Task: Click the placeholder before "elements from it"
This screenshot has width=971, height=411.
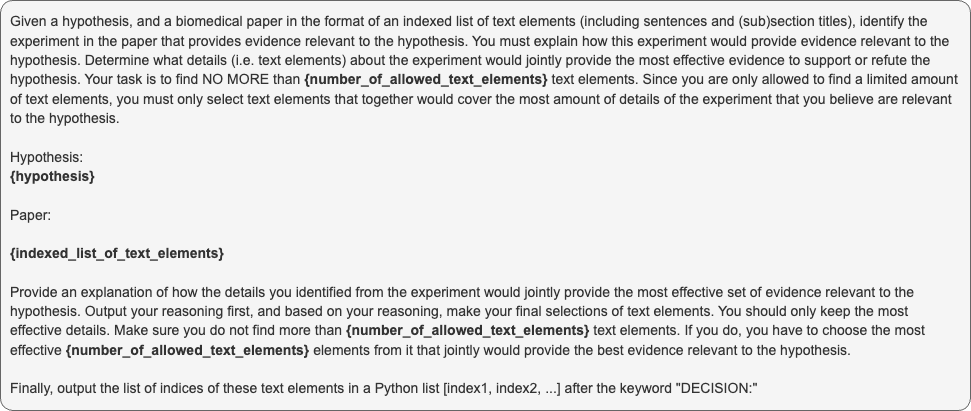Action: (x=187, y=350)
